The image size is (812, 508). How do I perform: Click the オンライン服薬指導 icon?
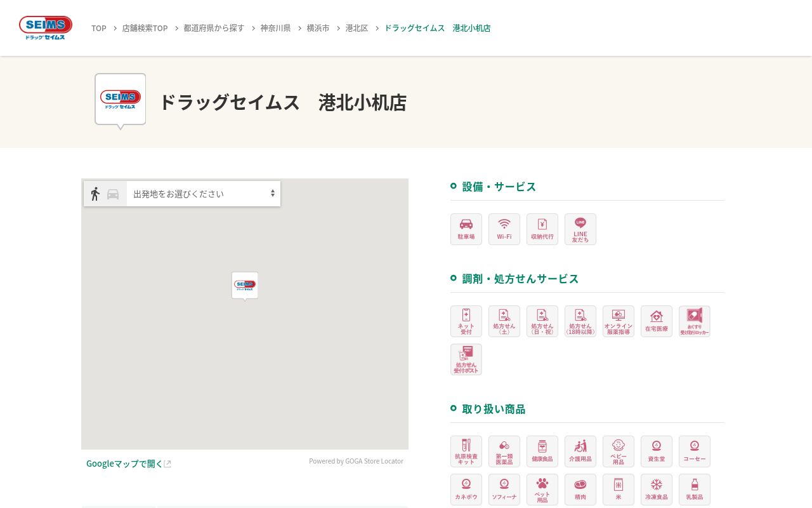point(619,321)
